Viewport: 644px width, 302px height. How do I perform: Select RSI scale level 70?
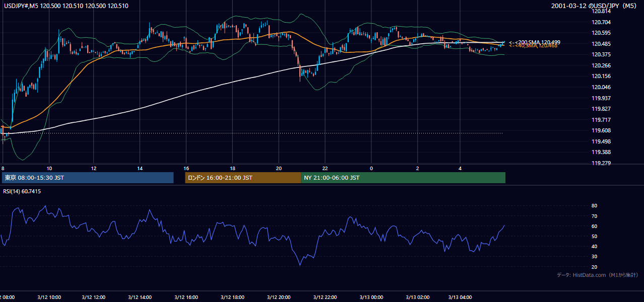[594, 216]
